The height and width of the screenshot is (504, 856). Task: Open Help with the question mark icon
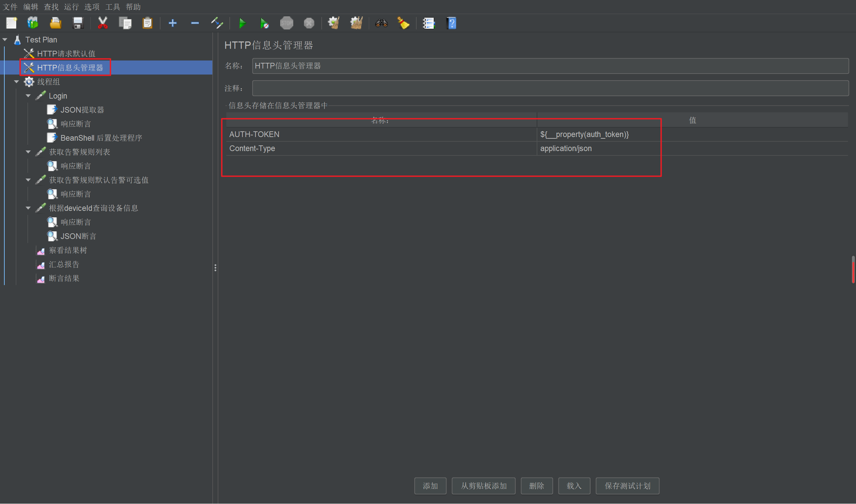(451, 23)
